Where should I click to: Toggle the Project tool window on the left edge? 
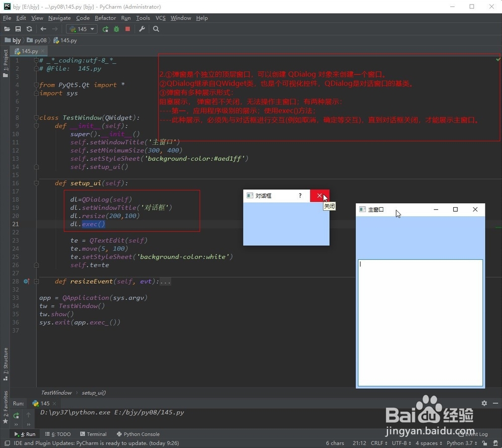click(6, 63)
